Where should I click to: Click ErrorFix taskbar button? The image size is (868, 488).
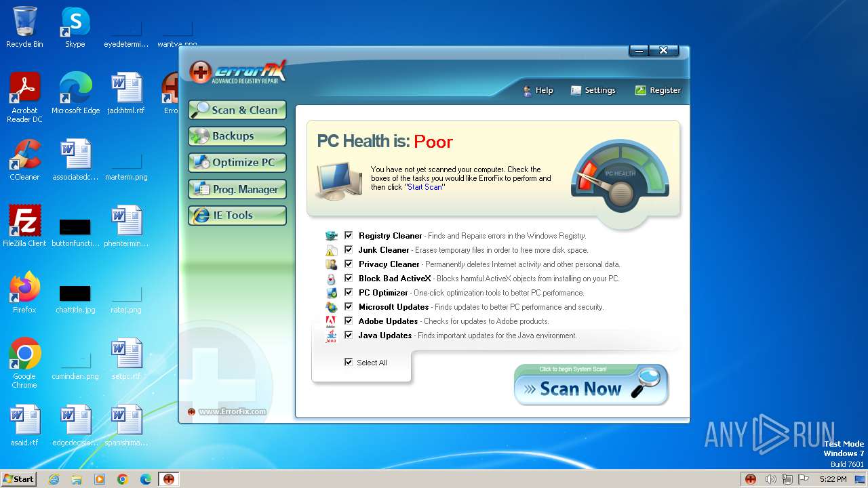169,479
